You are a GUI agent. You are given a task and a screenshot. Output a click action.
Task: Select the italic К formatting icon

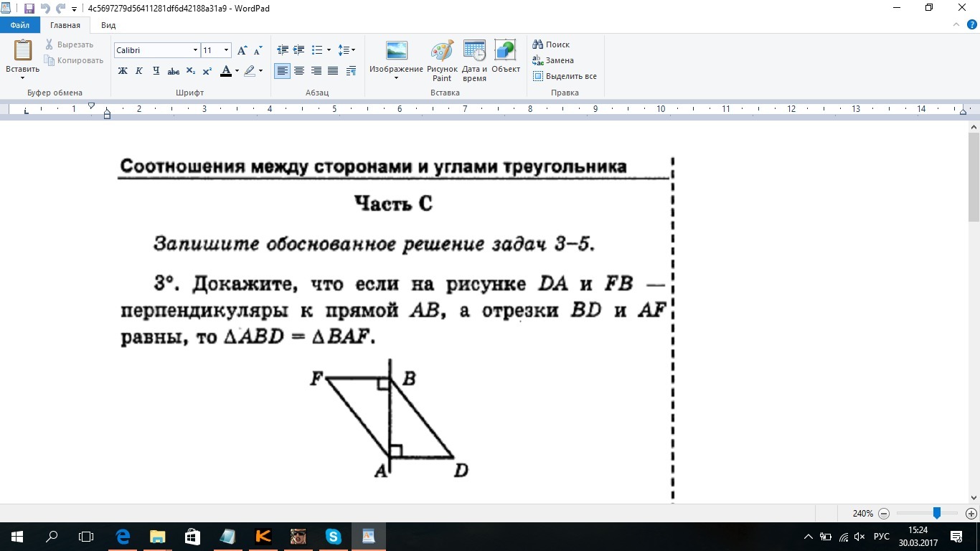point(138,71)
